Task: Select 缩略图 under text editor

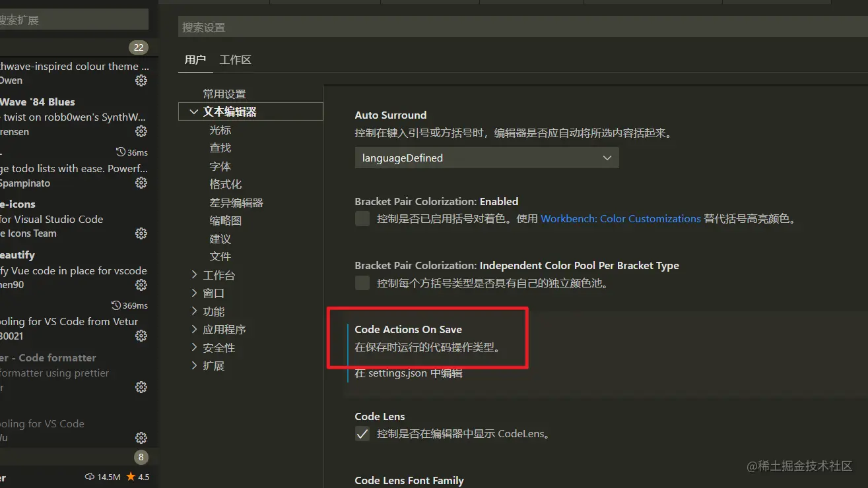Action: click(226, 221)
